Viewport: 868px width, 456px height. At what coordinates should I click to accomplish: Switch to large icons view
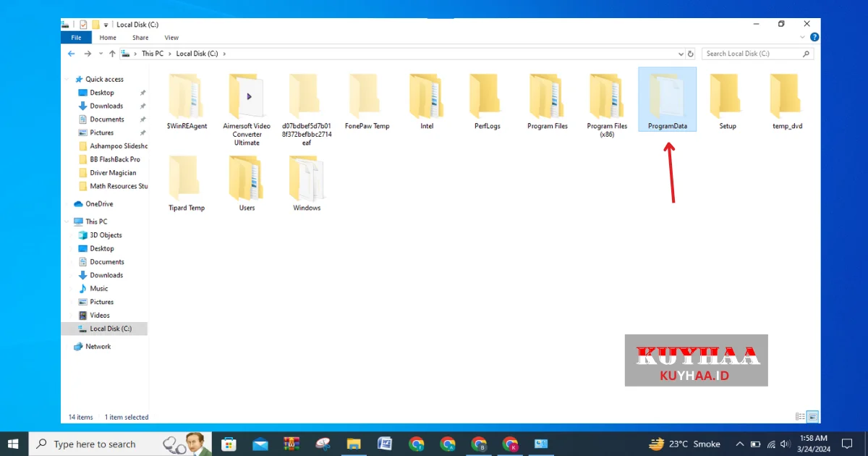click(x=812, y=417)
